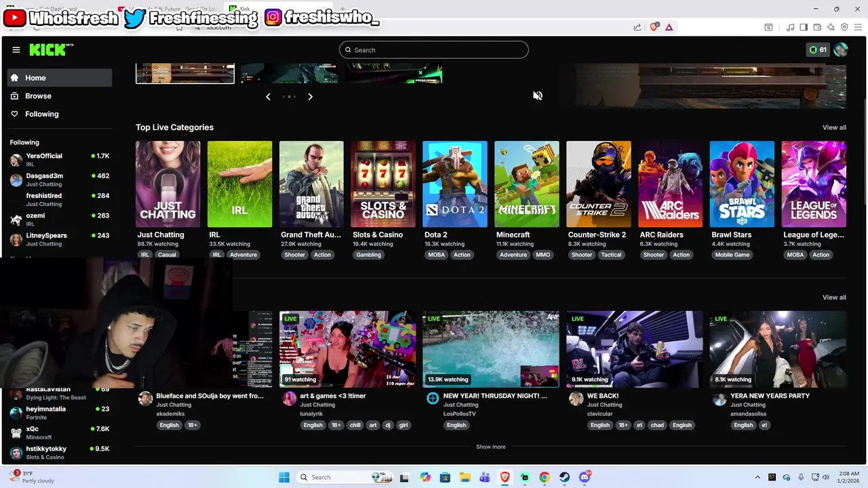Click the MMO tag under Minecraft

tap(543, 255)
